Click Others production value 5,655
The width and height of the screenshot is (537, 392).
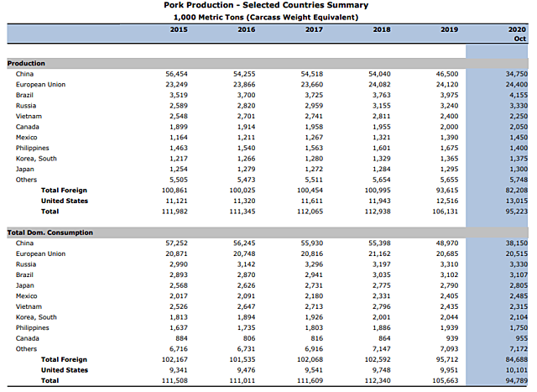[449, 180]
